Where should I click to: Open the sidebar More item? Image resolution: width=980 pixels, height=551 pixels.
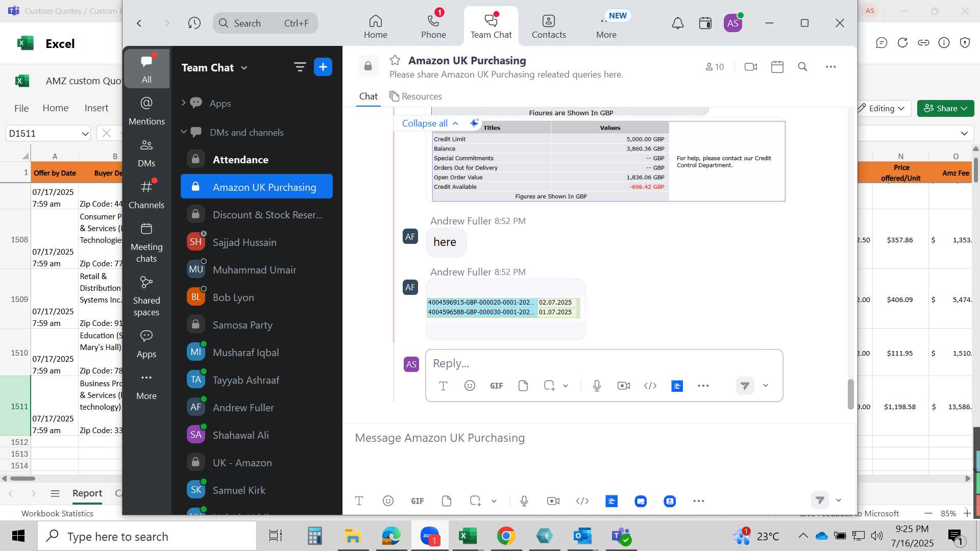[146, 386]
